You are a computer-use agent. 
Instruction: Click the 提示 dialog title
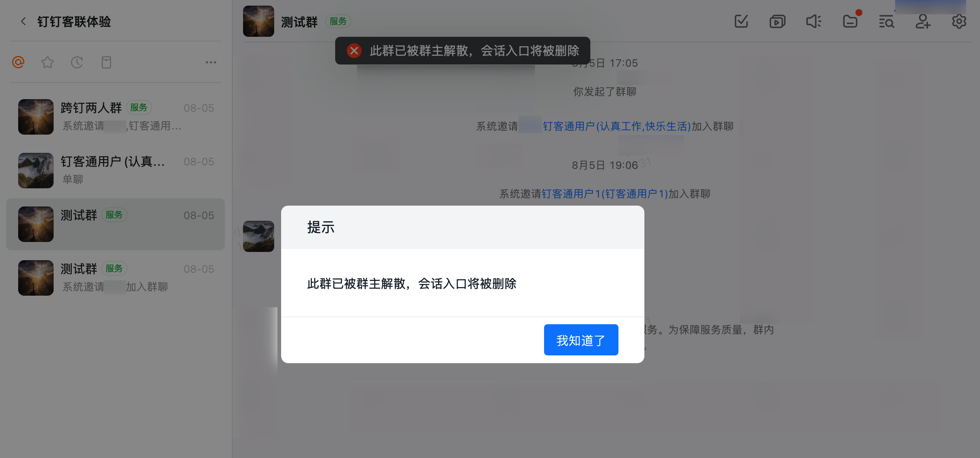(321, 227)
